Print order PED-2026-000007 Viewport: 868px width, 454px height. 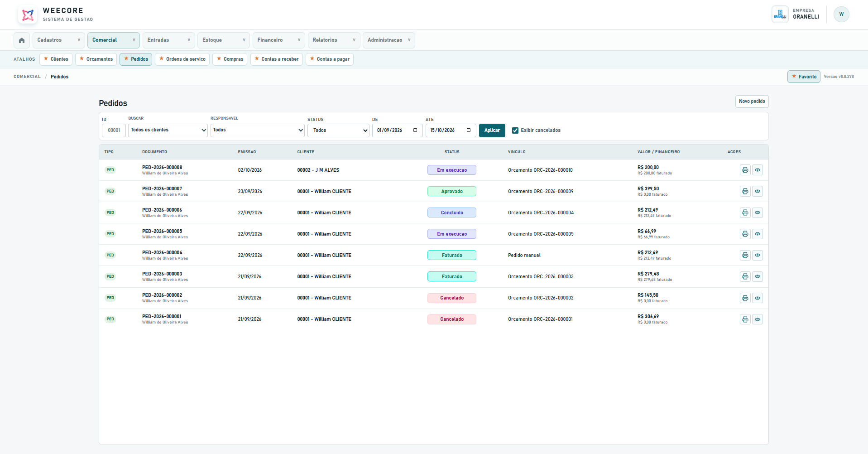[x=745, y=191]
